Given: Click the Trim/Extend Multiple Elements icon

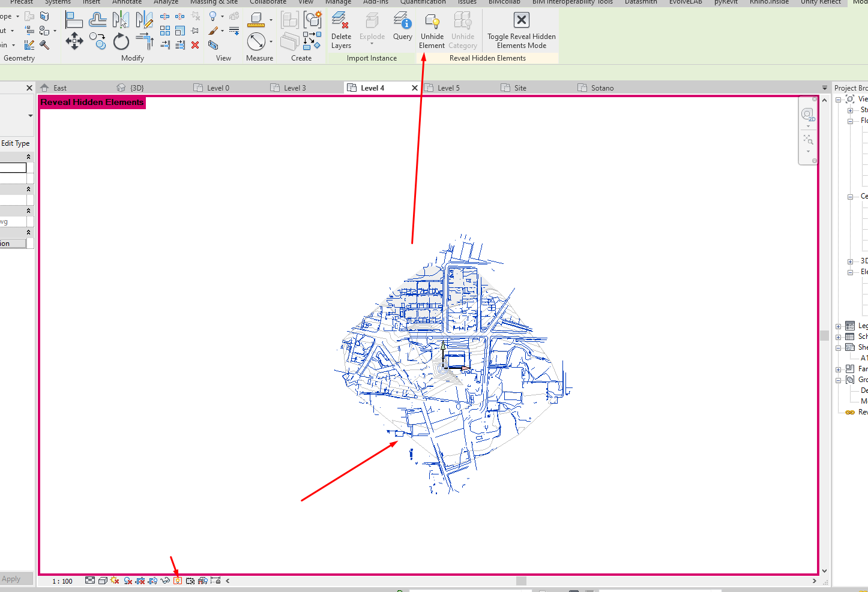Looking at the screenshot, I should tap(180, 45).
